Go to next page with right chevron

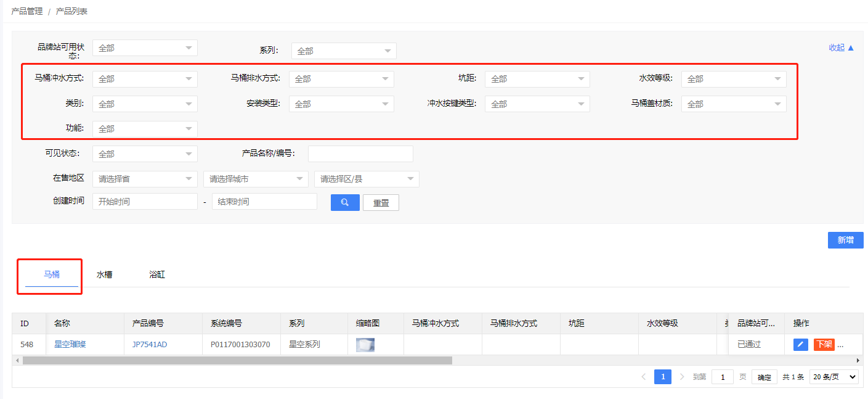pyautogui.click(x=682, y=377)
